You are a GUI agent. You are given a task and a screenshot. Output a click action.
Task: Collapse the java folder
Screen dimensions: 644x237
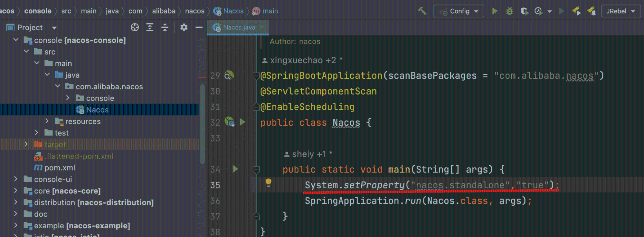[x=47, y=75]
